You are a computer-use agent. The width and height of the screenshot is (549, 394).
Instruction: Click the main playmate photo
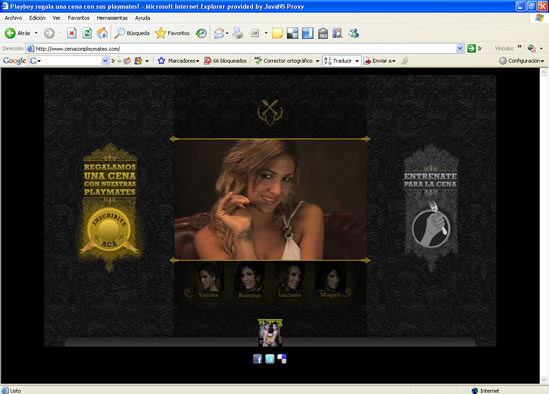[271, 200]
